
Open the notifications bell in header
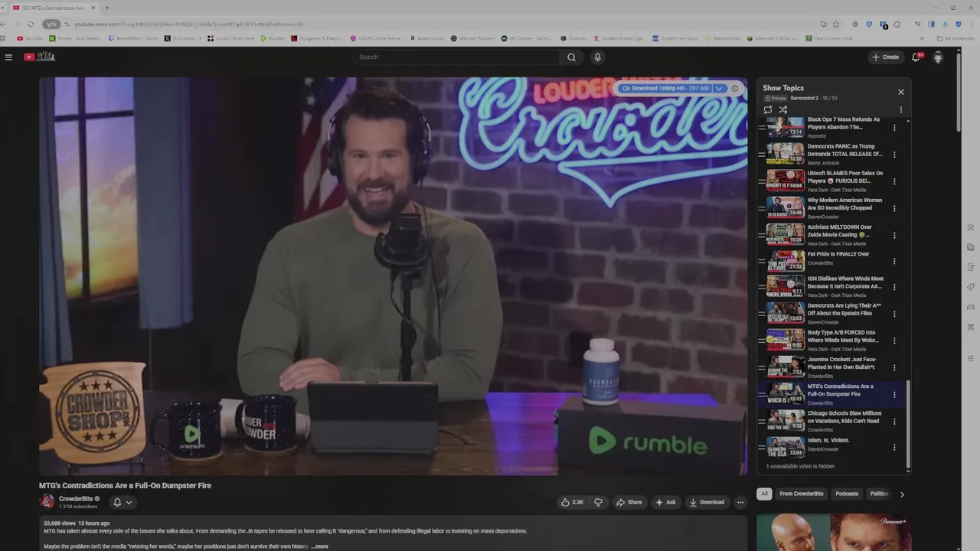pos(916,57)
